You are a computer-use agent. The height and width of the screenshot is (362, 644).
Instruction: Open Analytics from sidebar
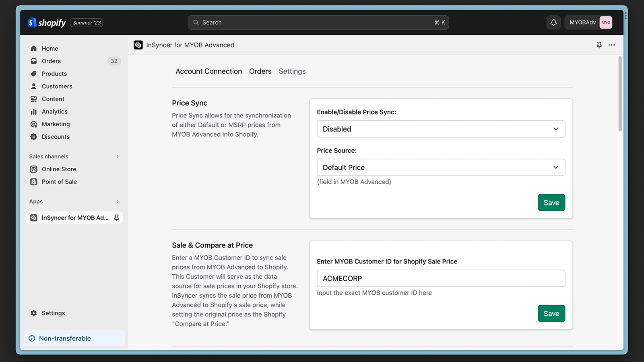click(x=54, y=111)
